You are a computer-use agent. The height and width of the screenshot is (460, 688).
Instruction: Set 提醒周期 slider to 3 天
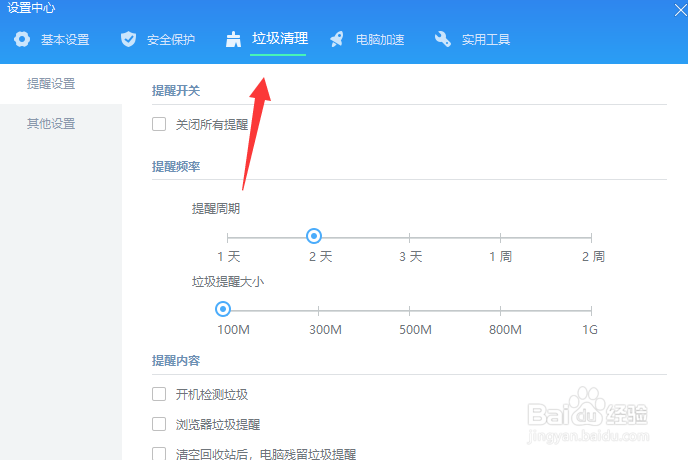click(409, 238)
